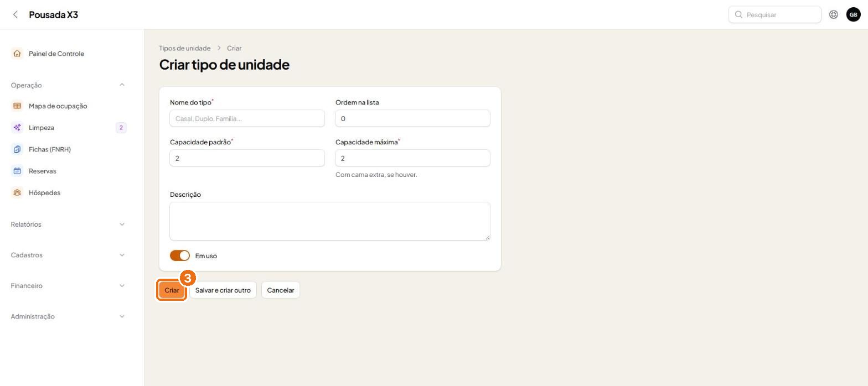Click the Mapa de ocupação table icon
Screen dimensions: 868x386
[x=17, y=106]
